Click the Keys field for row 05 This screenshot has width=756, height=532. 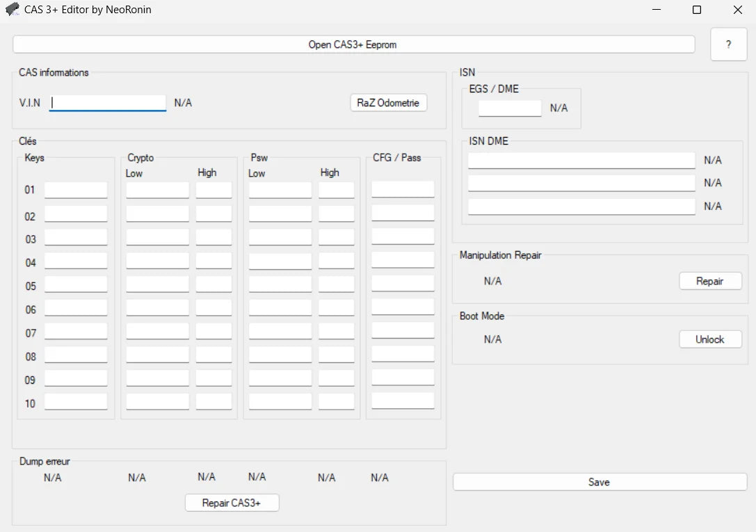coord(76,284)
